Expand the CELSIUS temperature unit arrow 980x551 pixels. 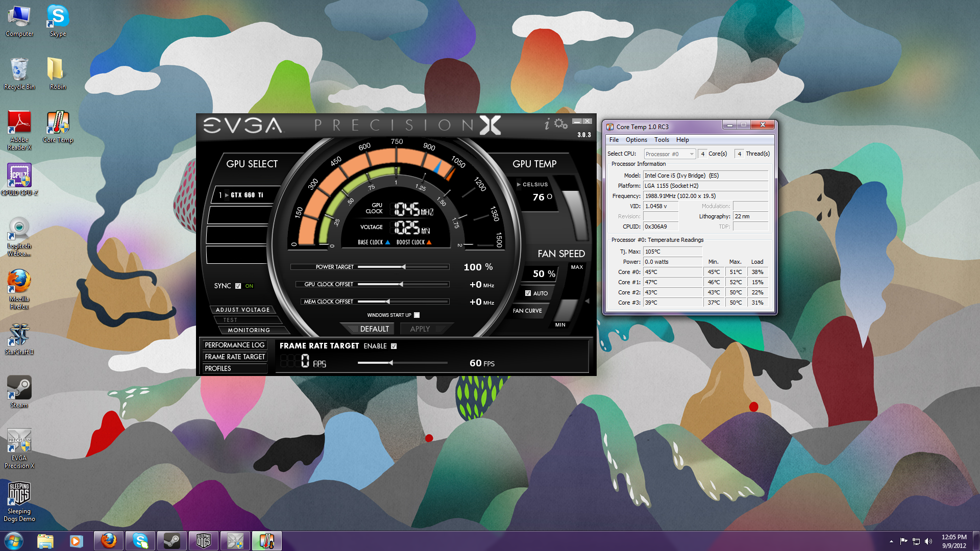point(519,185)
